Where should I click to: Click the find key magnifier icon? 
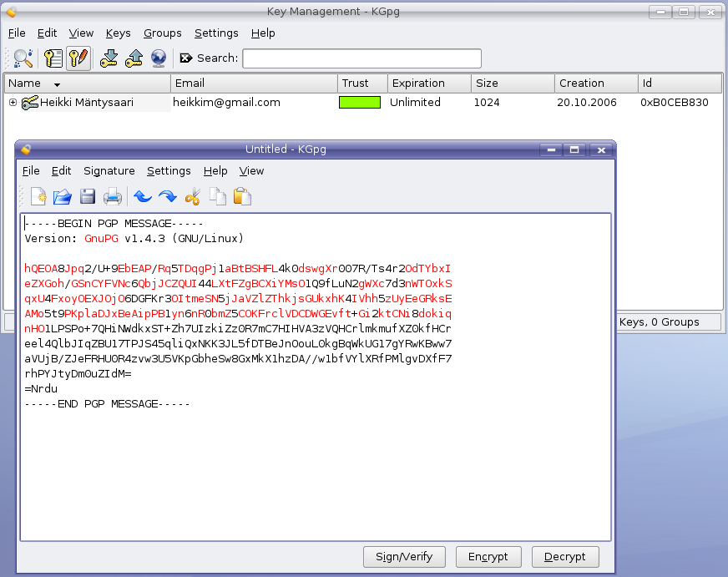click(23, 58)
